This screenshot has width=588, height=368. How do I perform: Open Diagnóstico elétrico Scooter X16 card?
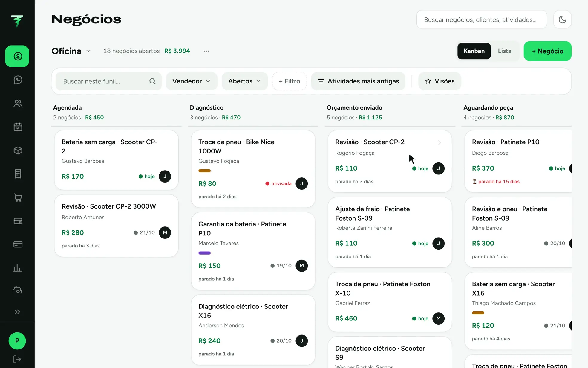pyautogui.click(x=253, y=330)
